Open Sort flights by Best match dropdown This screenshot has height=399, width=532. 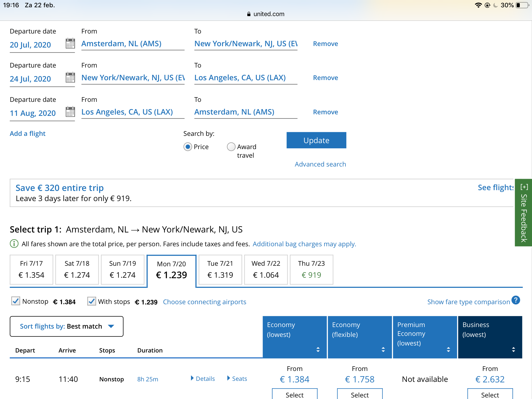66,326
